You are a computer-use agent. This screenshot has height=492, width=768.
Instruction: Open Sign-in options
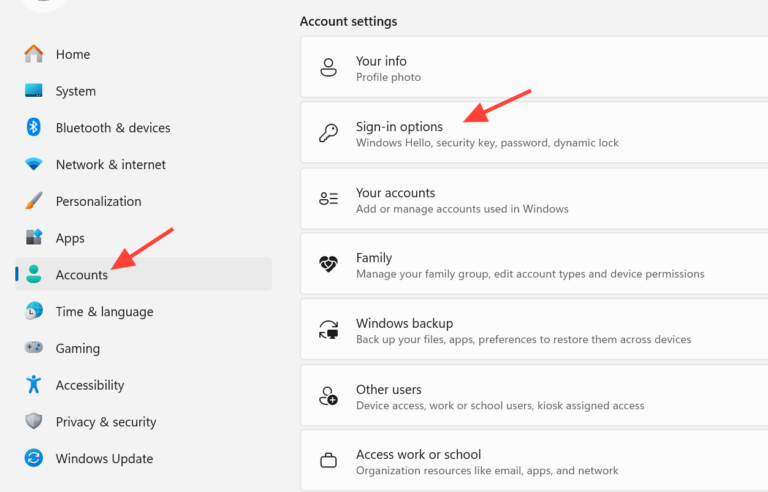coord(534,133)
